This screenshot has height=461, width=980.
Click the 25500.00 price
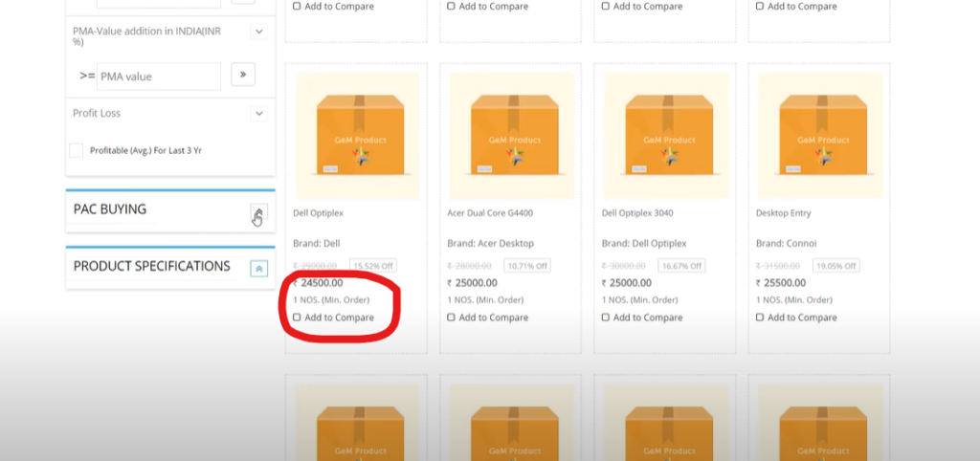coord(781,283)
